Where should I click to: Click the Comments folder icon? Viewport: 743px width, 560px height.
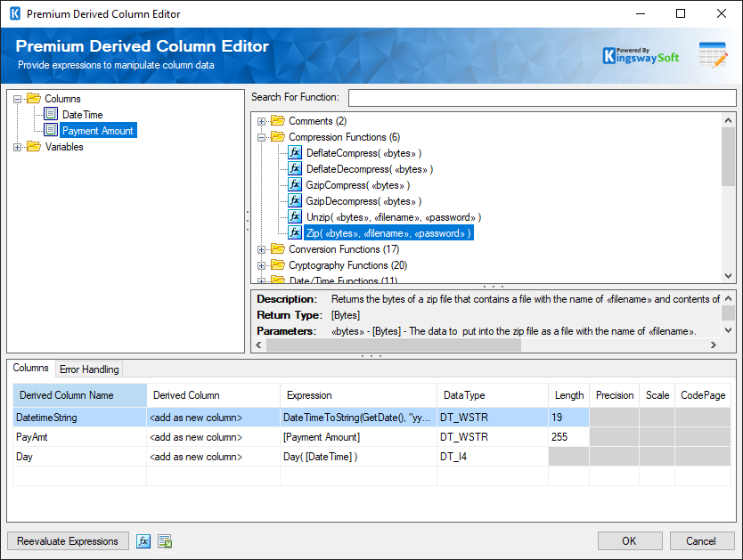coord(278,121)
